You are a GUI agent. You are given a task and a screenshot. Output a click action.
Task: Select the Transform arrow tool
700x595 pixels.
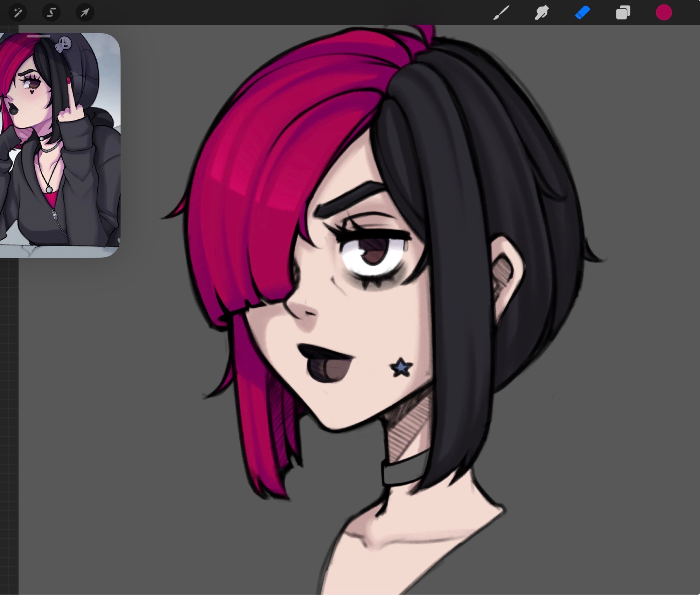coord(85,13)
